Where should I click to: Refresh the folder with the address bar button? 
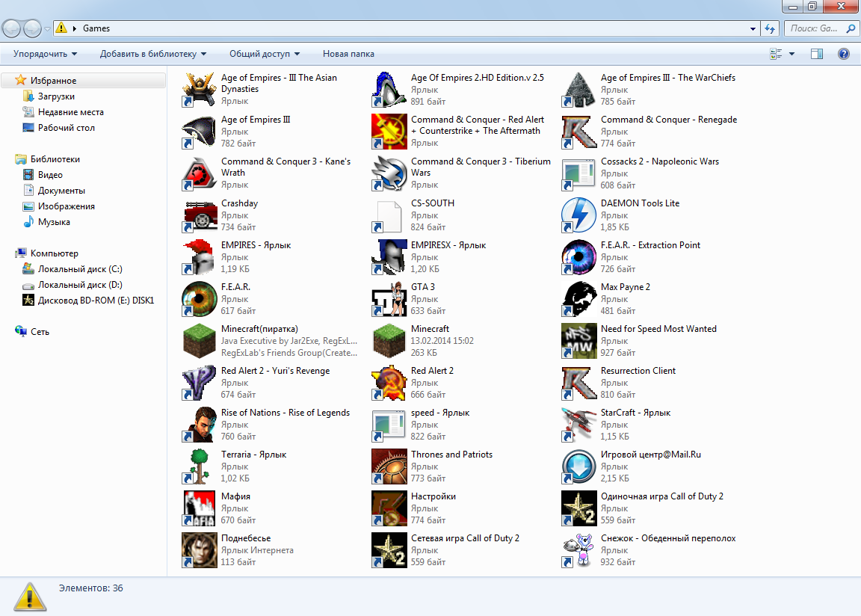point(770,28)
